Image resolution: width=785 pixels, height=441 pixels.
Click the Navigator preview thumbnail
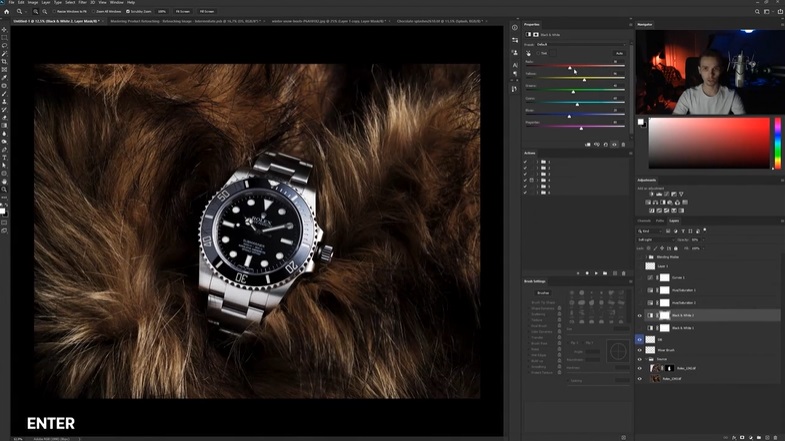[x=709, y=72]
